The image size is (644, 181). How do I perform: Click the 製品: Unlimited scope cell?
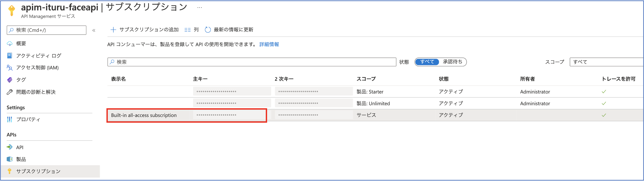pyautogui.click(x=373, y=103)
